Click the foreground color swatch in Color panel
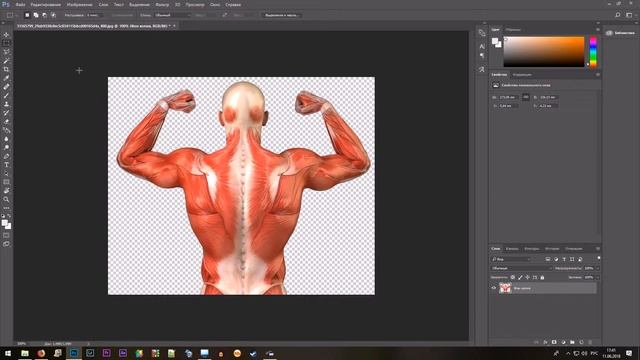Screen dimensions: 640x360 tap(495, 41)
